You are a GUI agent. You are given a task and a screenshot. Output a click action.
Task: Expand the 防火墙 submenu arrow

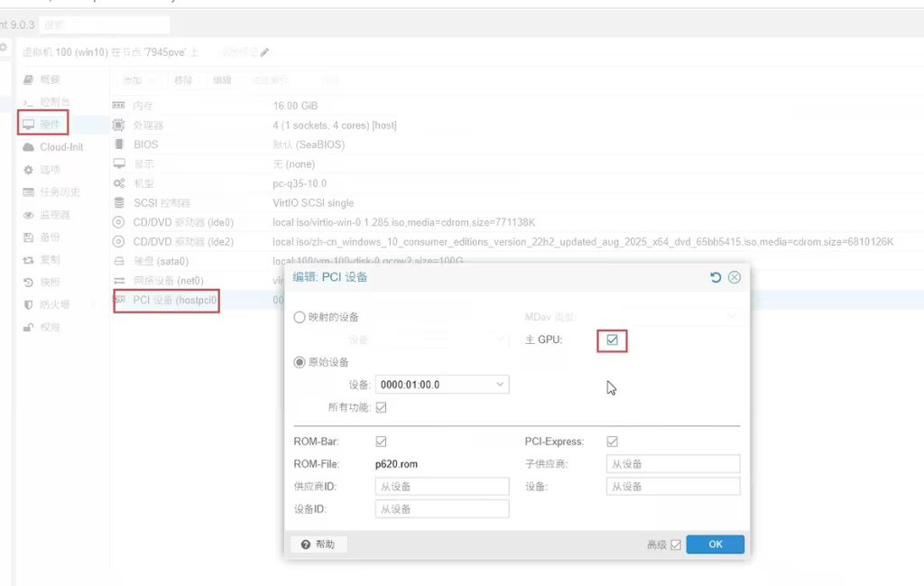pyautogui.click(x=94, y=304)
